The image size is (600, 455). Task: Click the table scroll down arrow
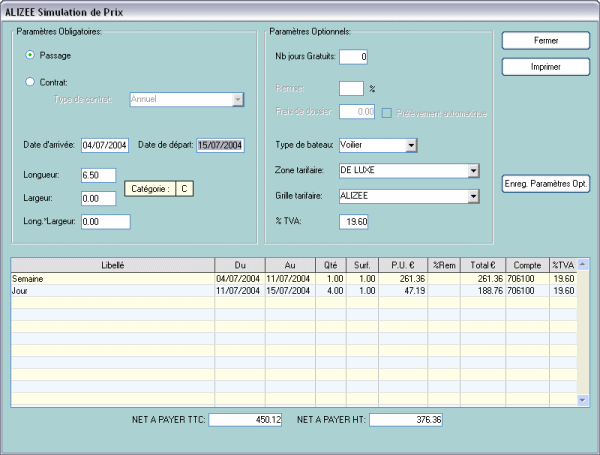(x=582, y=400)
